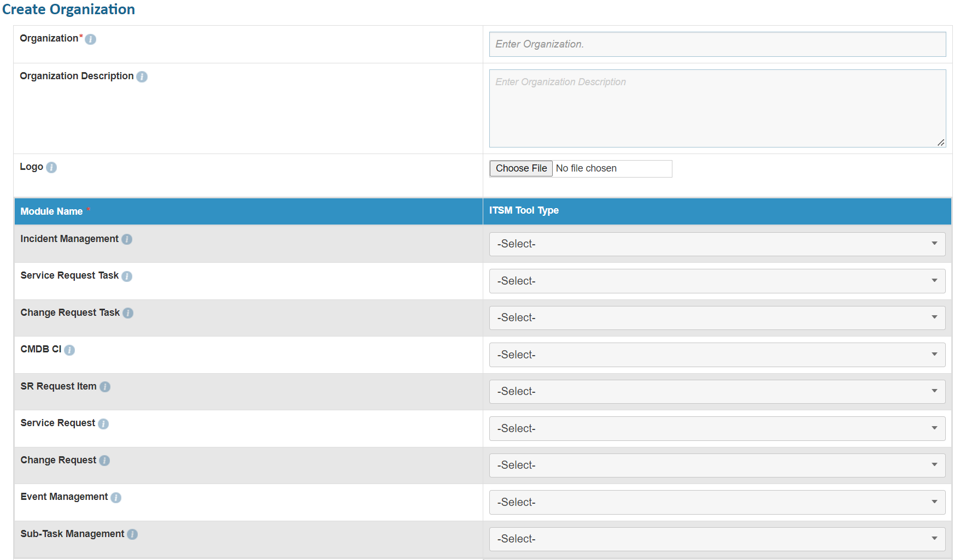Click the info icon for Organization Description
Image resolution: width=966 pixels, height=560 pixels.
pyautogui.click(x=142, y=76)
